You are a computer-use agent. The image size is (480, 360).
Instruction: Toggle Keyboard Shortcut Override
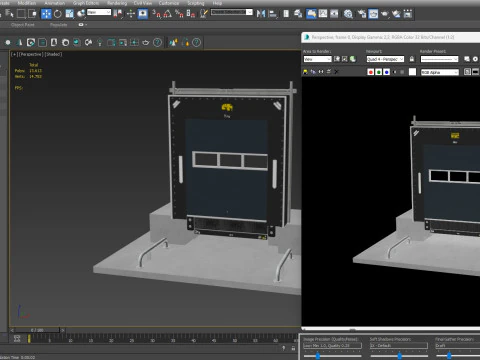[143, 14]
